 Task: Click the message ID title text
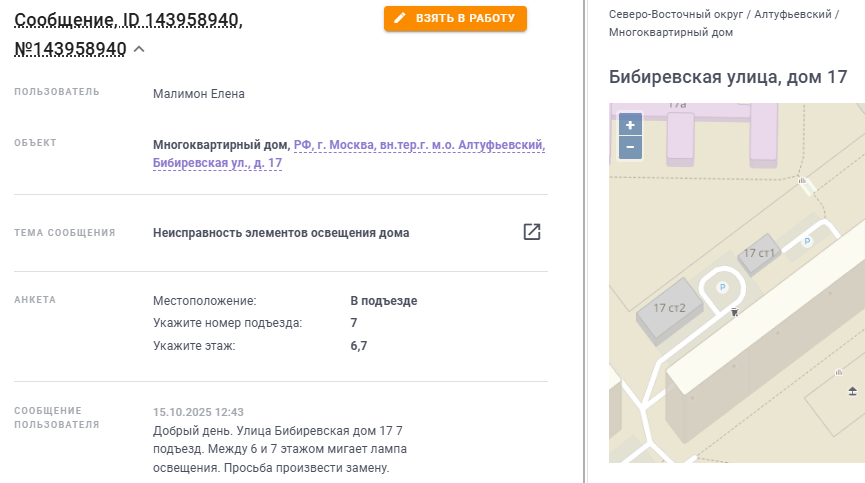128,20
